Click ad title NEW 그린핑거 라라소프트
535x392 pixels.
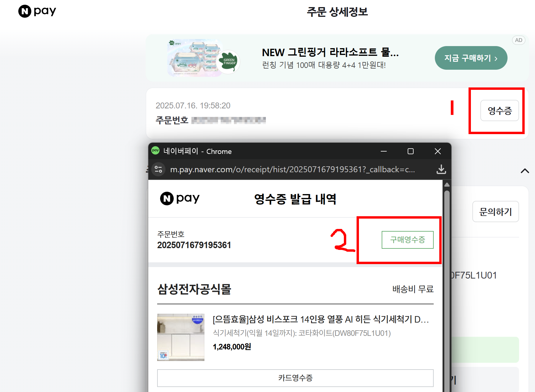click(330, 52)
